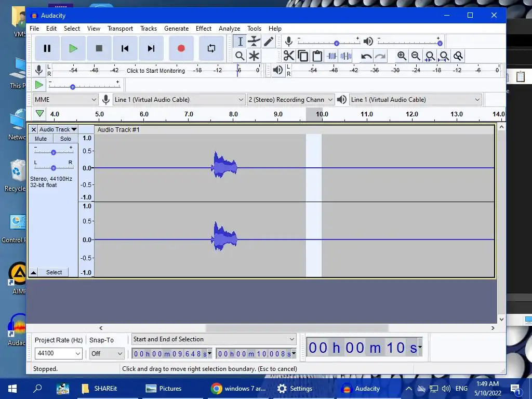This screenshot has width=532, height=399.
Task: Click the Trim audio outside selection icon
Action: [331, 56]
